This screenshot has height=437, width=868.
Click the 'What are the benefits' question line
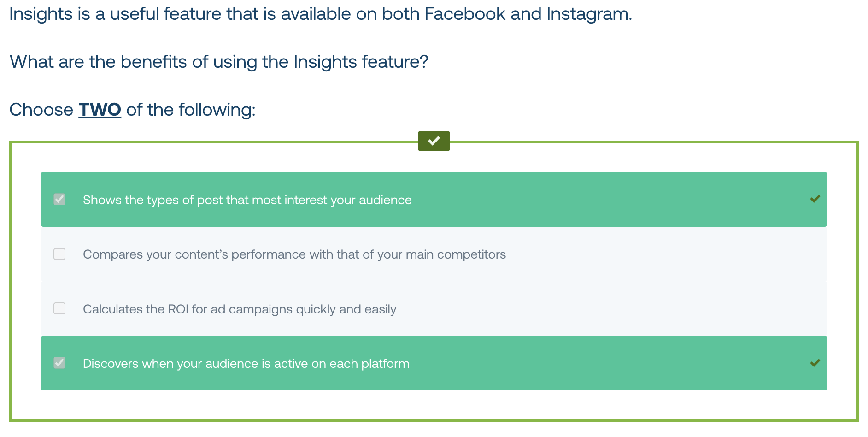(219, 62)
